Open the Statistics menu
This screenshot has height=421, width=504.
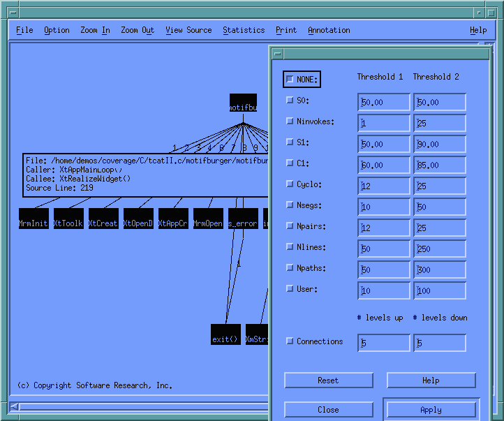(244, 30)
